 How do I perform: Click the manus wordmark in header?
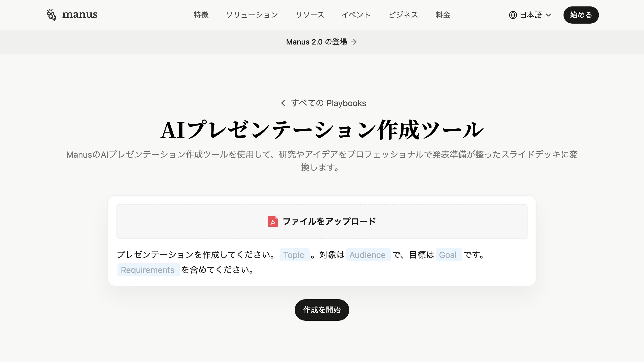(x=80, y=14)
